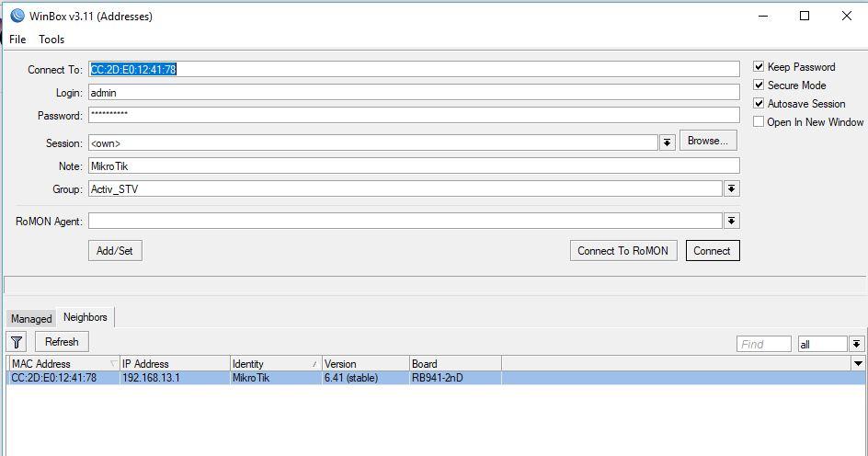Click the Connect button
The height and width of the screenshot is (456, 868).
pos(712,251)
